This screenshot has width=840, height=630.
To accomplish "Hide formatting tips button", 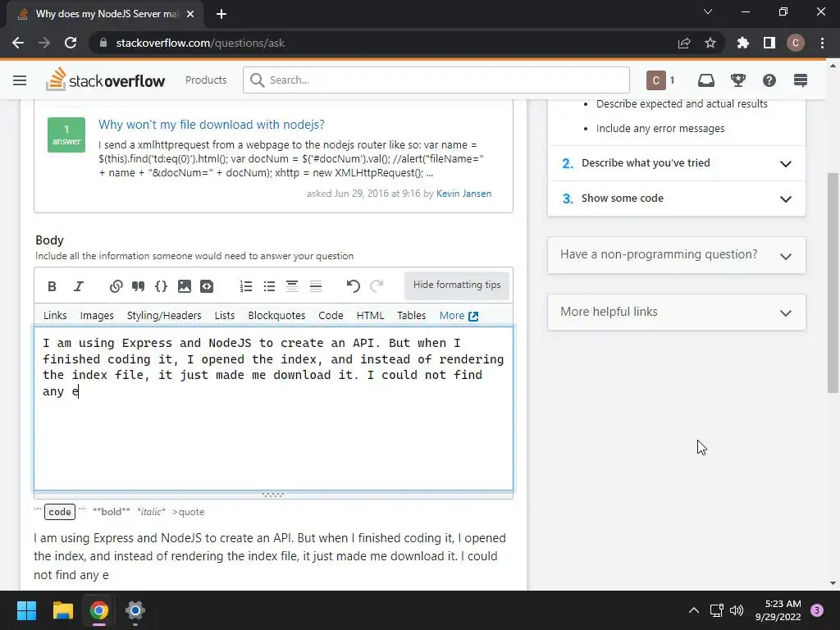I will coord(457,285).
